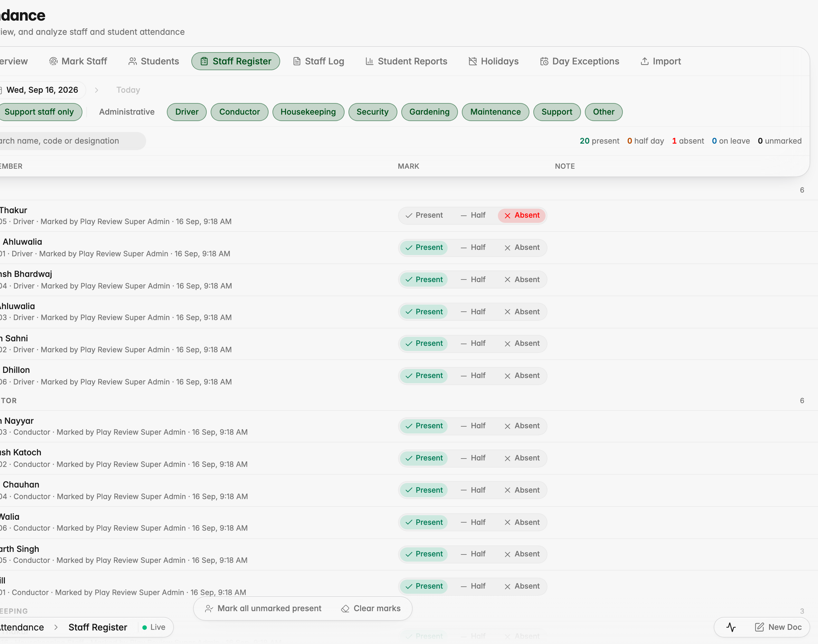Click Mark all unmarked present

(263, 608)
